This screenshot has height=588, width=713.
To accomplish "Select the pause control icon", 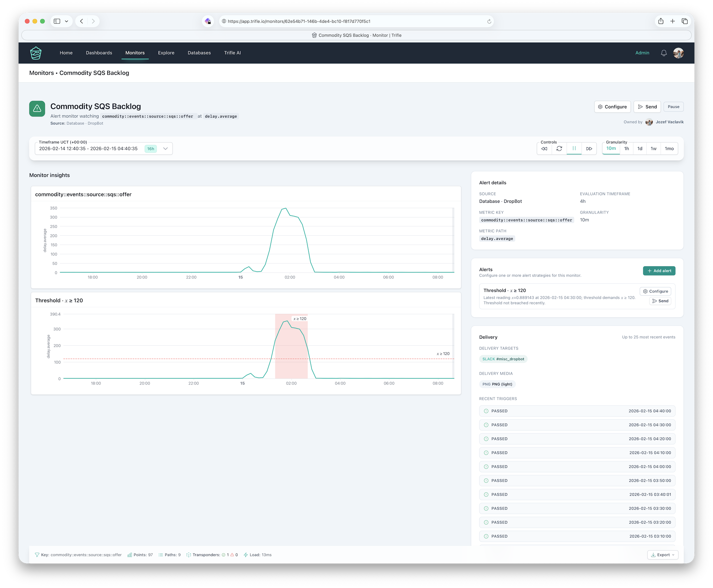I will (x=574, y=148).
